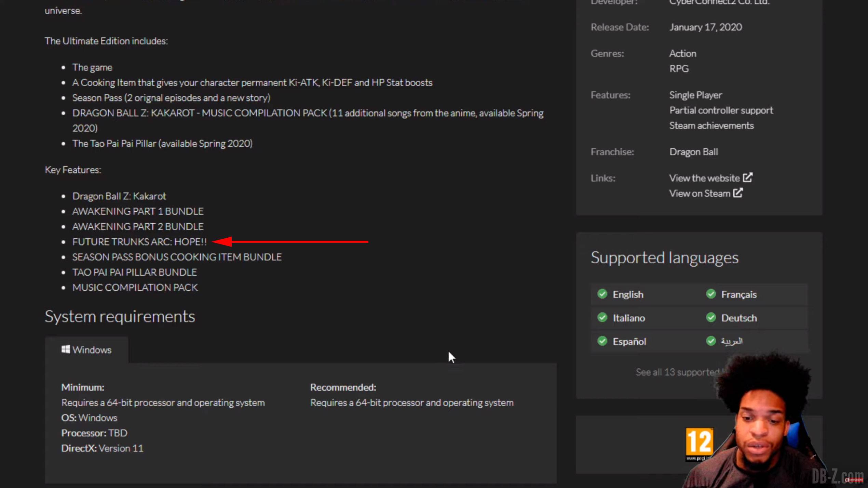Open the Windows system requirements tab
This screenshot has height=488, width=868.
(86, 349)
